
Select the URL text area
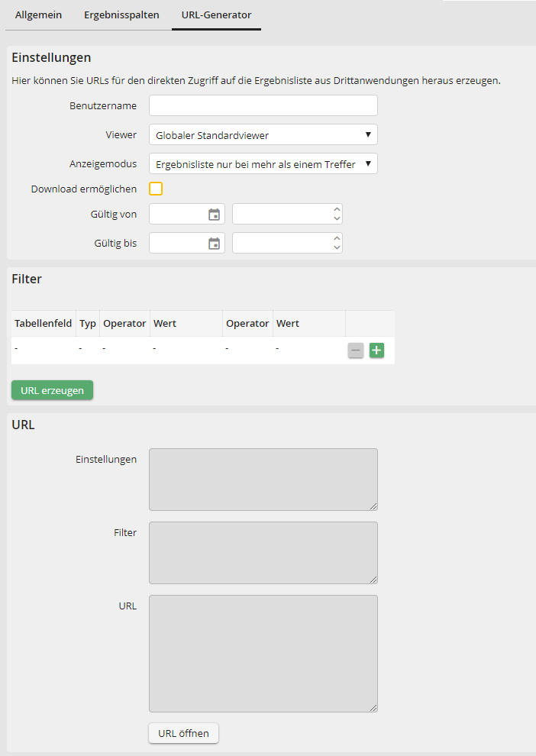pyautogui.click(x=263, y=654)
